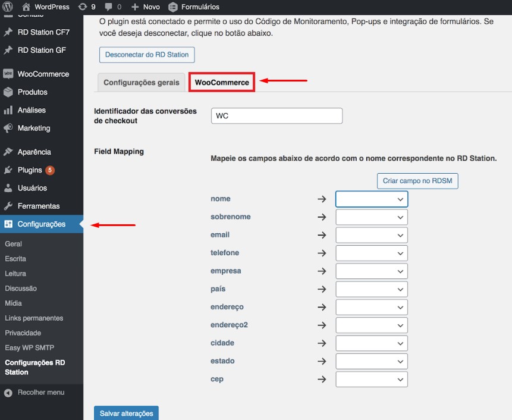Click the Recolher menu arrow icon
This screenshot has width=512, height=420.
8,393
